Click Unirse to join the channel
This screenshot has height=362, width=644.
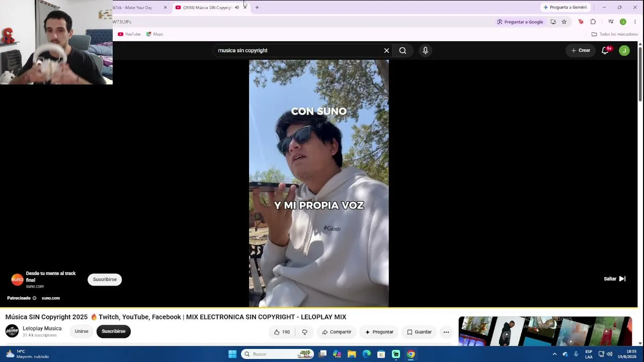tap(82, 331)
